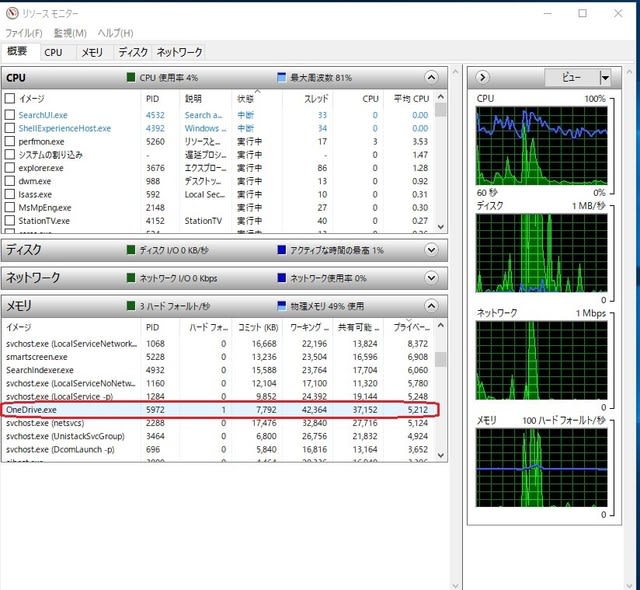Viewport: 640px width, 590px height.
Task: Click the blue physical memory usage indicator
Action: (x=281, y=306)
